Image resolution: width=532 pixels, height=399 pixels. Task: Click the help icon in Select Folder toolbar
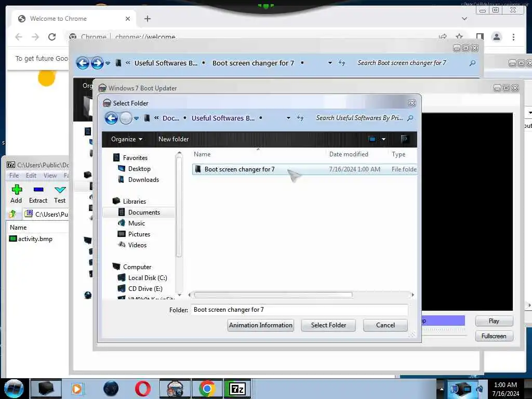pos(404,139)
